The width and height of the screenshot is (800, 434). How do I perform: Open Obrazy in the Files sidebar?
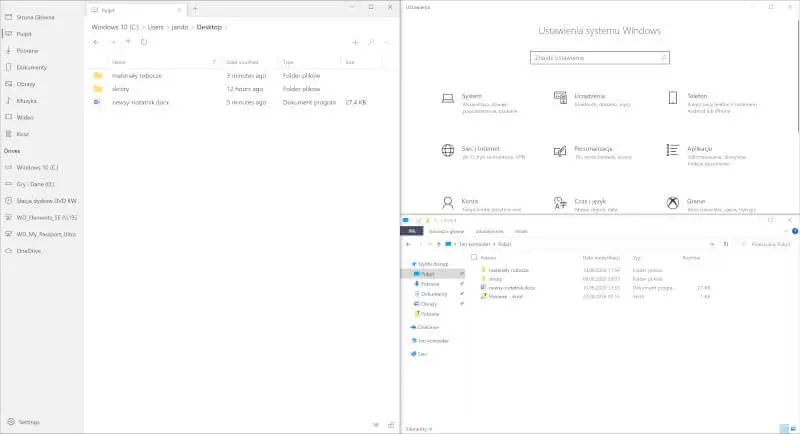(26, 84)
